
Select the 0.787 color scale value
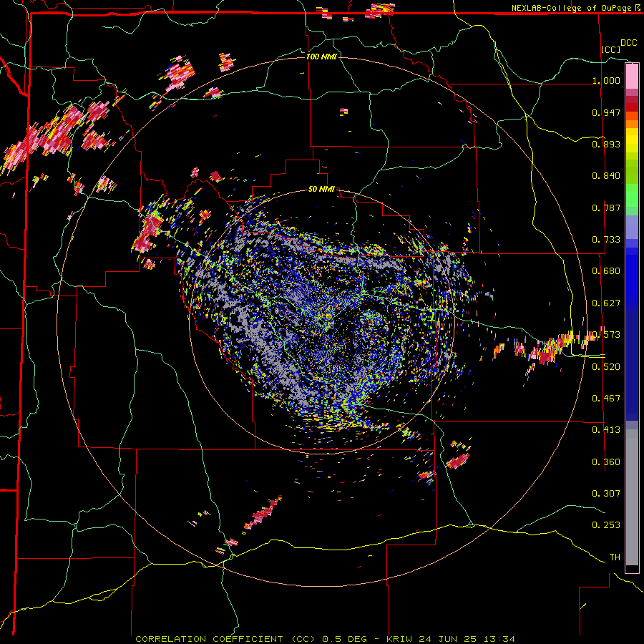[x=606, y=208]
